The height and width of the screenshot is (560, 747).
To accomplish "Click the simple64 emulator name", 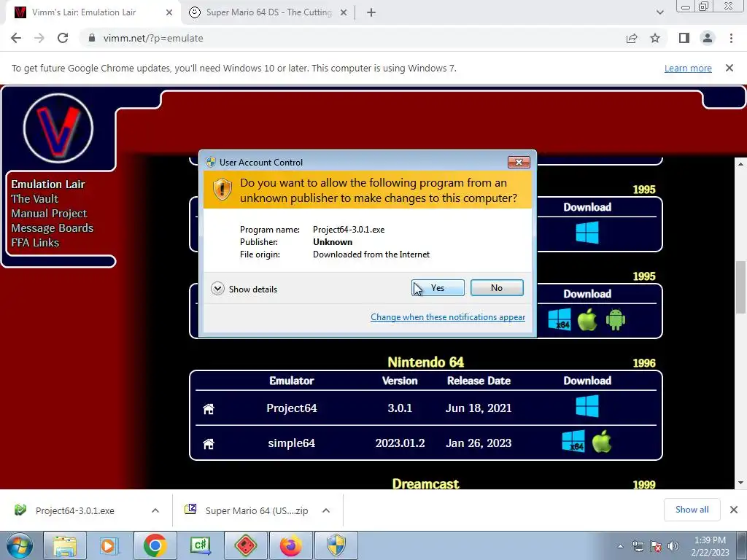I will tap(292, 443).
